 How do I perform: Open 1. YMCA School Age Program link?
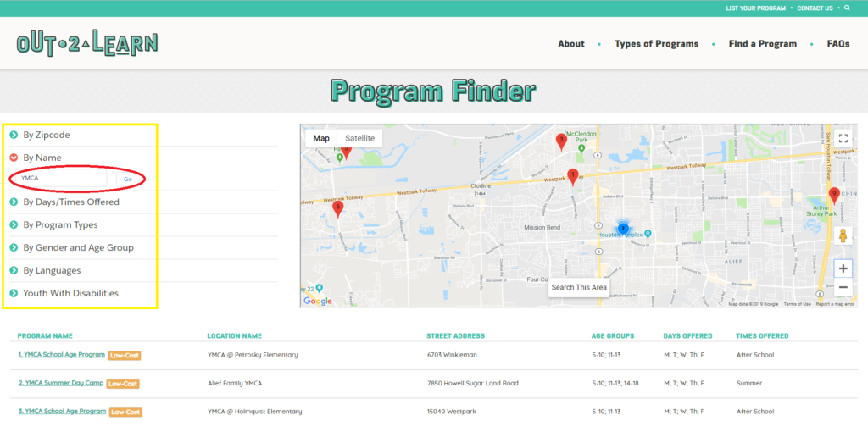[61, 355]
